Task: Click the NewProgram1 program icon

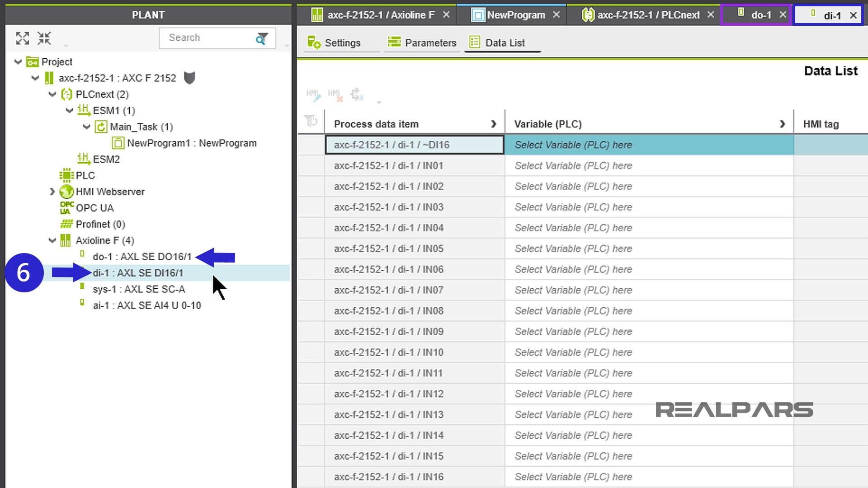Action: (118, 143)
